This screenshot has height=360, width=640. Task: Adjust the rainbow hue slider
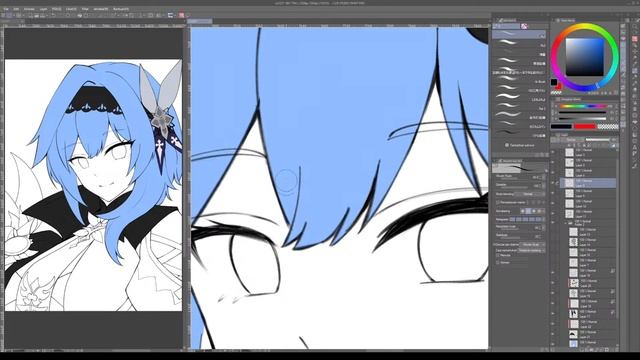point(583,106)
